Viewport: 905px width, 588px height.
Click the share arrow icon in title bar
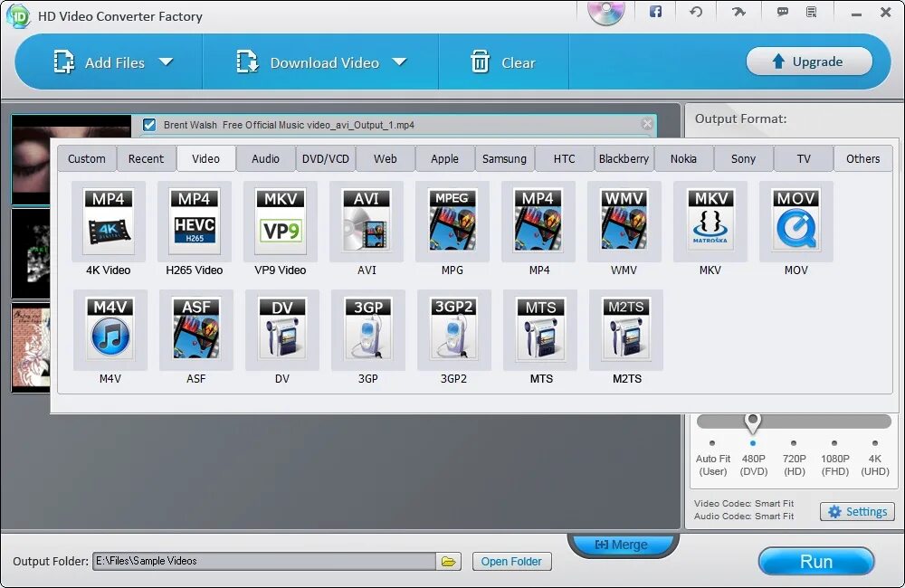(738, 12)
